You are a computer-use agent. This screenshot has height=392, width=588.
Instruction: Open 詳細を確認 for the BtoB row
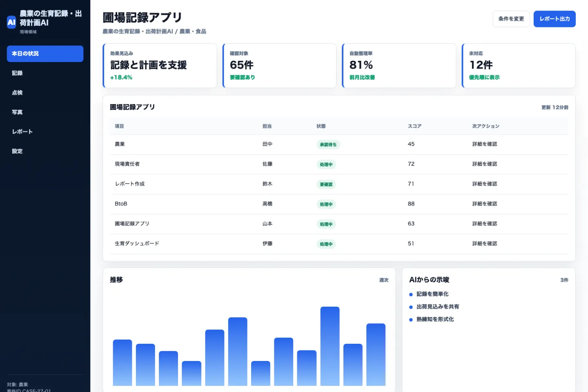tap(485, 204)
